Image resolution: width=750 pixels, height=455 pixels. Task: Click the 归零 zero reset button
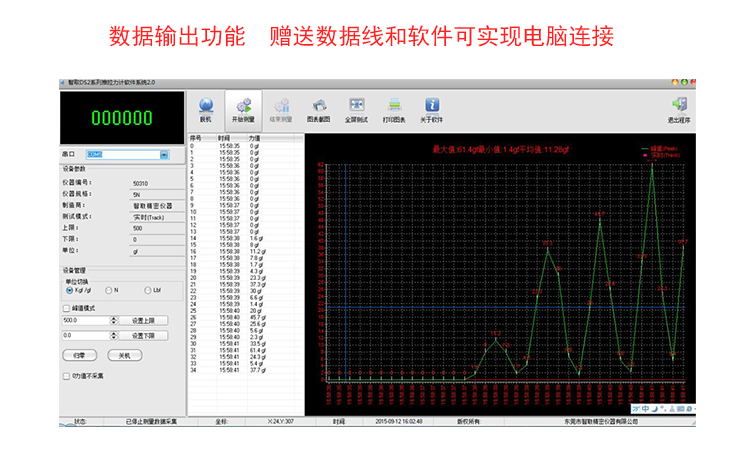pyautogui.click(x=79, y=355)
